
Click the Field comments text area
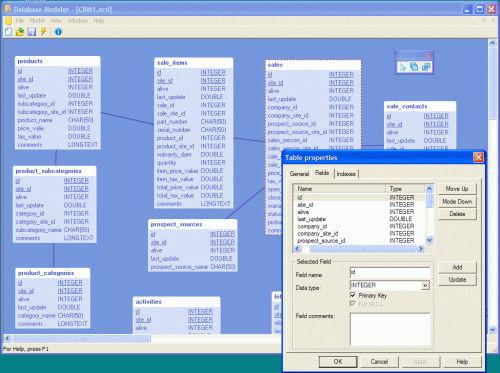click(390, 329)
